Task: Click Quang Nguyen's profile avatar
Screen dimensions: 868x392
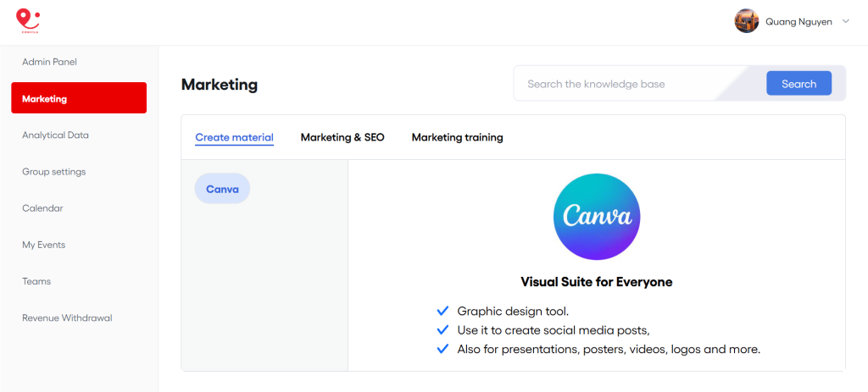Action: click(746, 21)
